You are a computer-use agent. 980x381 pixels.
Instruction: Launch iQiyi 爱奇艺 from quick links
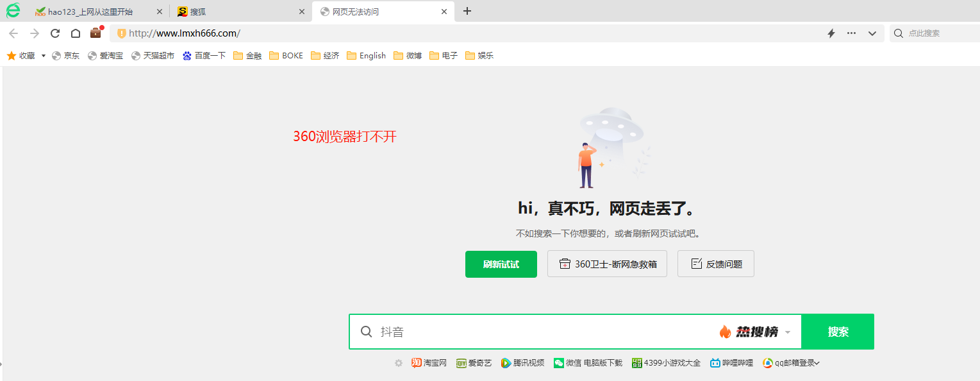pyautogui.click(x=473, y=362)
